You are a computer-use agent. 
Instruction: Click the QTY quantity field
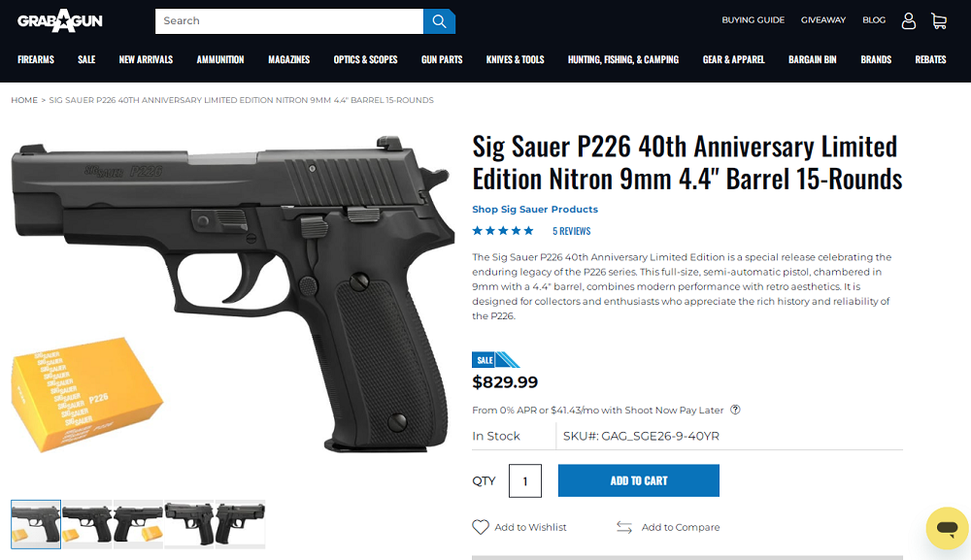tap(525, 480)
